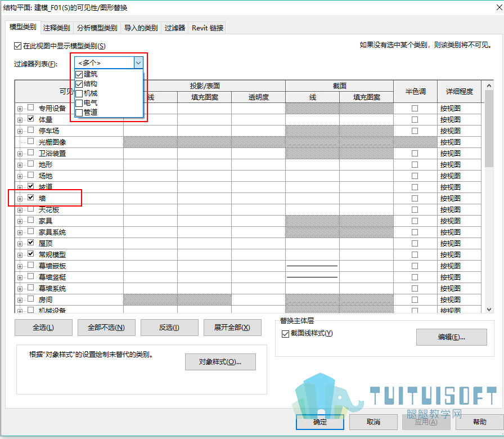Select the 导入的类别 tab
Image resolution: width=504 pixels, height=439 pixels.
tap(141, 28)
